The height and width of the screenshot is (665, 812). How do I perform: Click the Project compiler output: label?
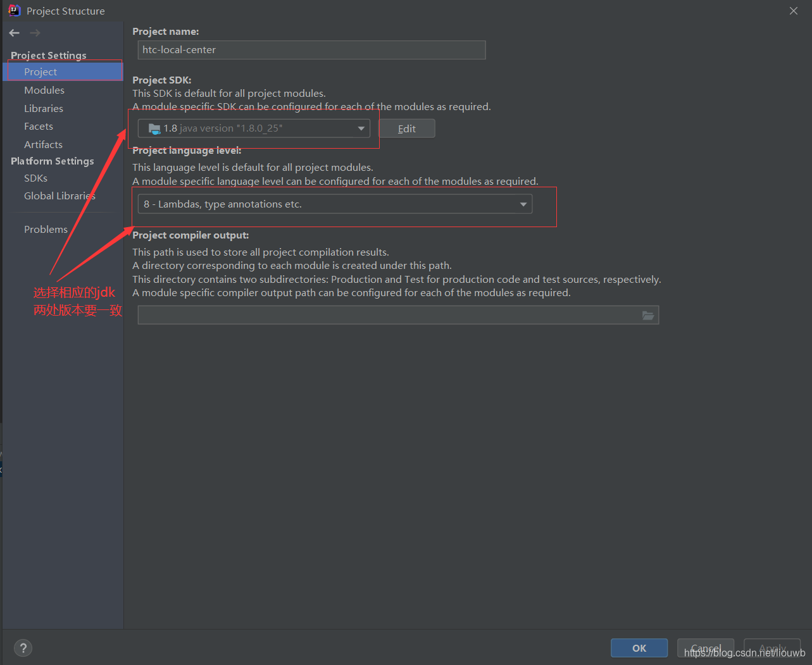191,235
